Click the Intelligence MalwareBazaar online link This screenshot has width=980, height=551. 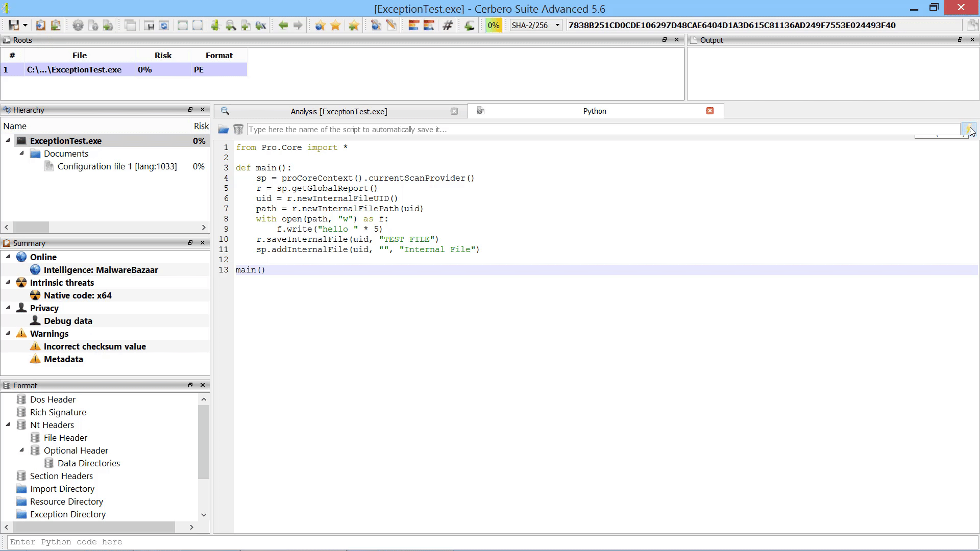coord(101,270)
